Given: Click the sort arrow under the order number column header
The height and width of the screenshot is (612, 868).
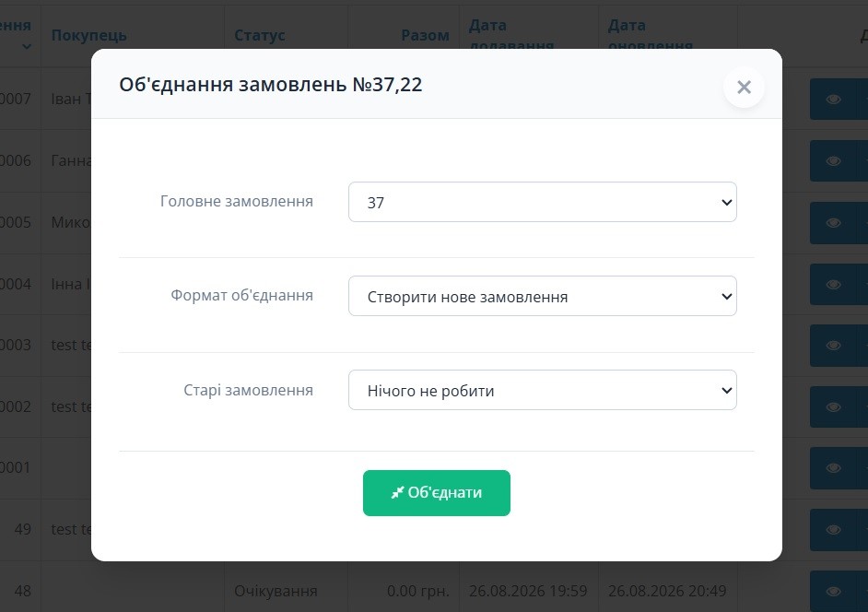Looking at the screenshot, I should (x=26, y=47).
